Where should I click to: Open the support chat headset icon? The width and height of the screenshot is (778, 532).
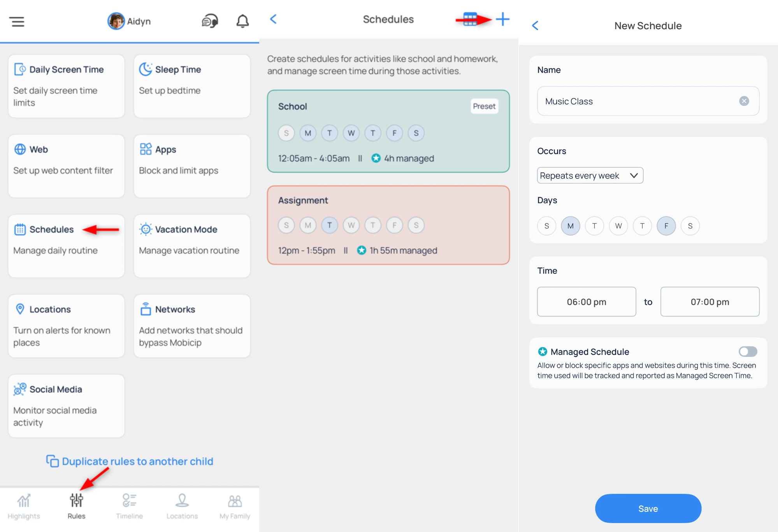click(210, 21)
